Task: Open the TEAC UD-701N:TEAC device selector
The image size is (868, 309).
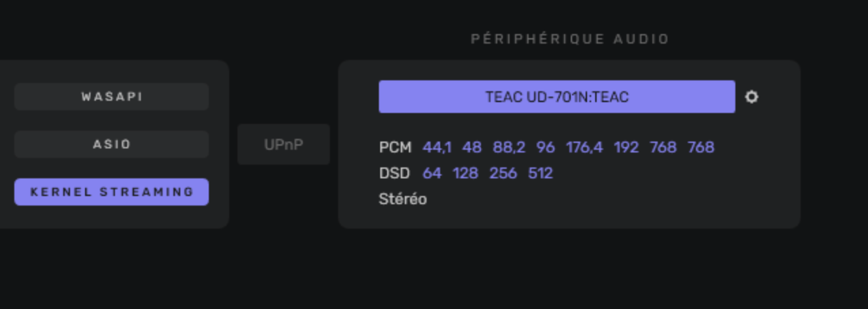Action: [556, 97]
